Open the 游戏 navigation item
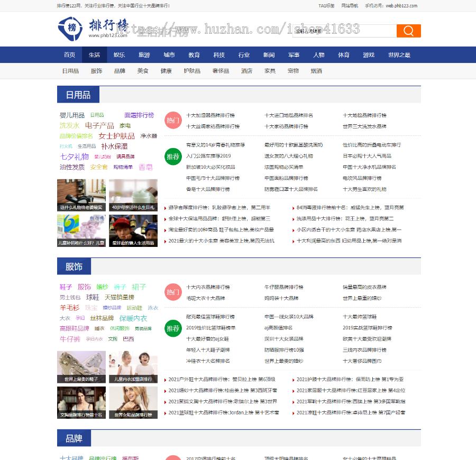 click(369, 55)
